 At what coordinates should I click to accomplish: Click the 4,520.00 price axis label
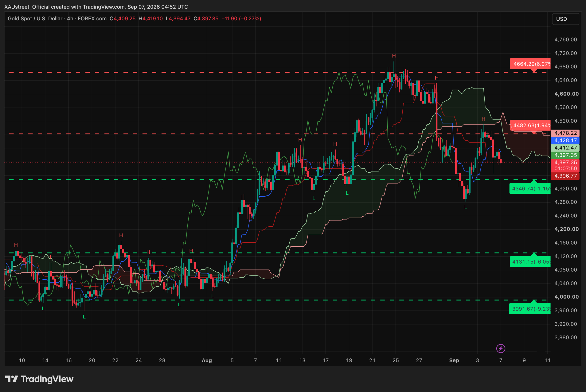pyautogui.click(x=565, y=121)
